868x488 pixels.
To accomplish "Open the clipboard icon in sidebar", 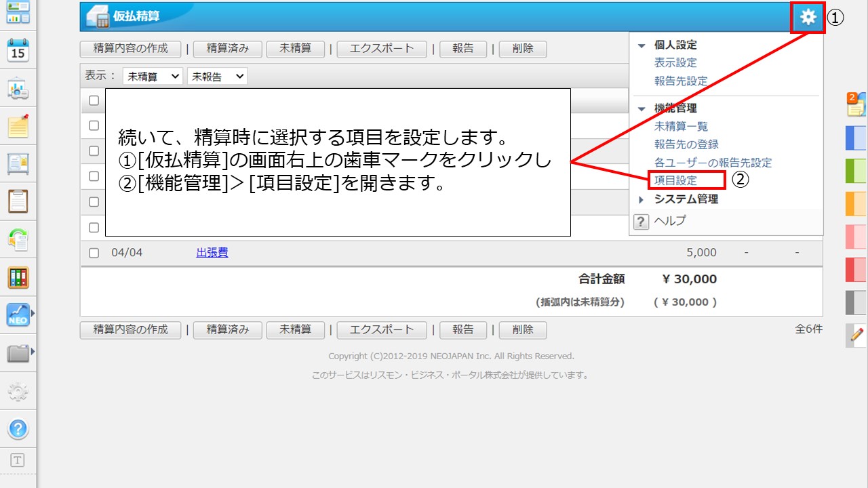I will [x=18, y=201].
